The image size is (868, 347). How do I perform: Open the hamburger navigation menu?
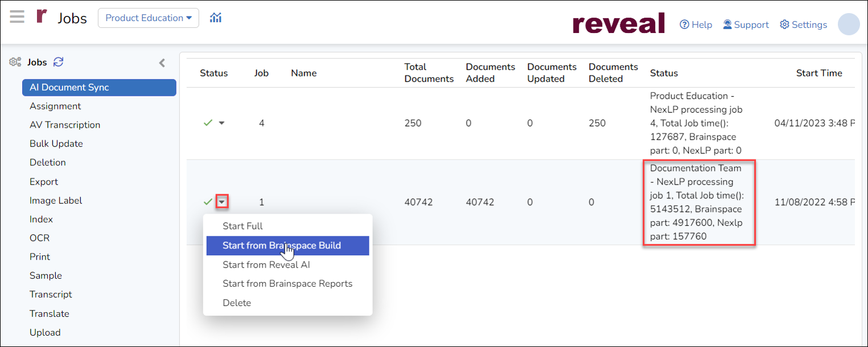click(x=17, y=16)
